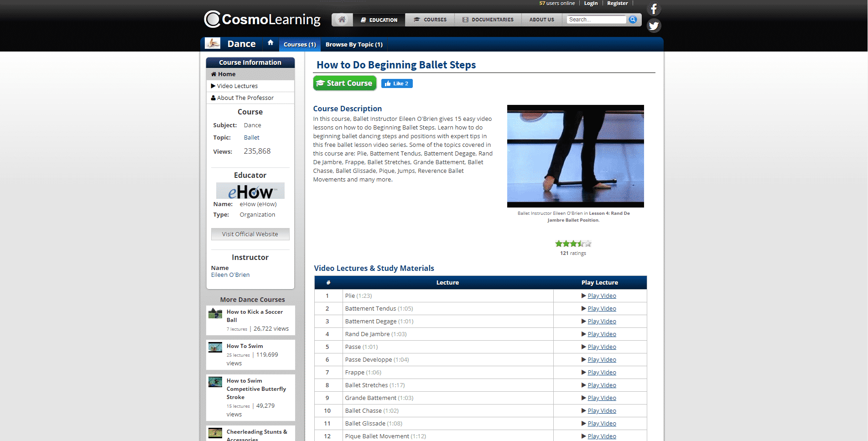Play Video for Ballet Chasse lecture

point(602,410)
